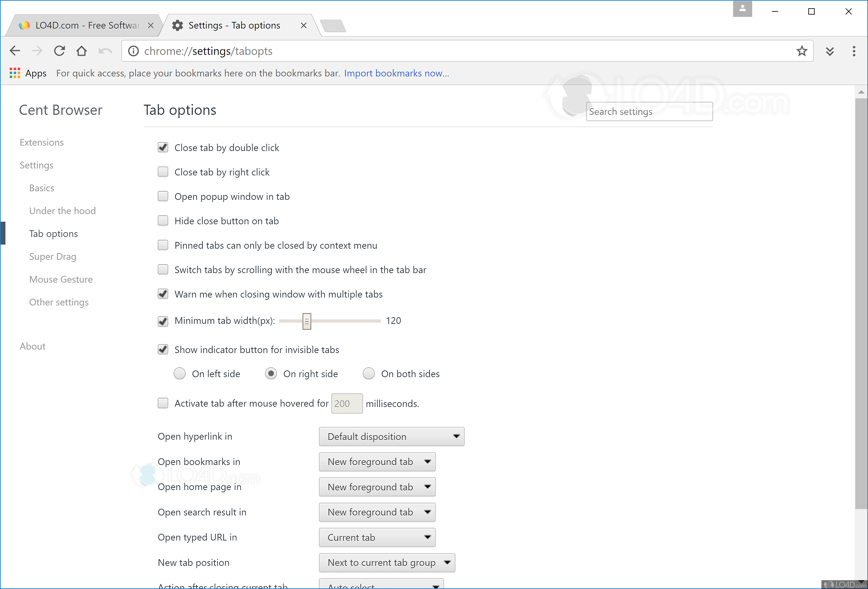
Task: Bookmark this page using the star icon
Action: pos(802,51)
